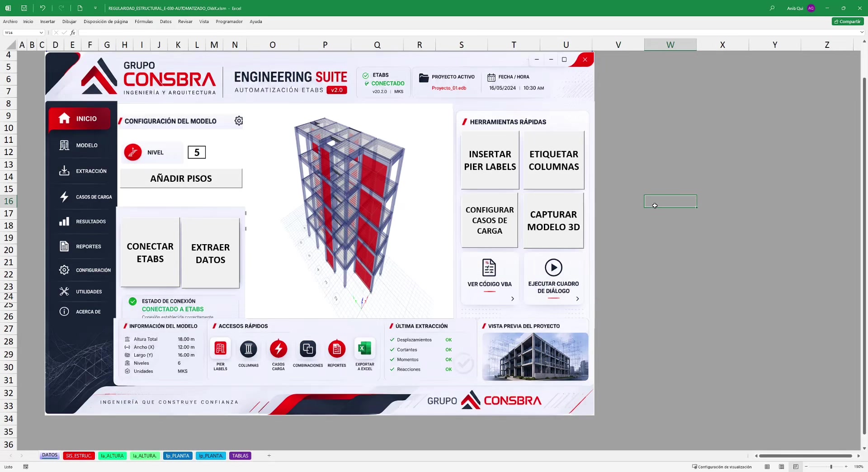Expand the Name Box dropdown arrow
This screenshot has height=472, width=868.
[x=41, y=33]
